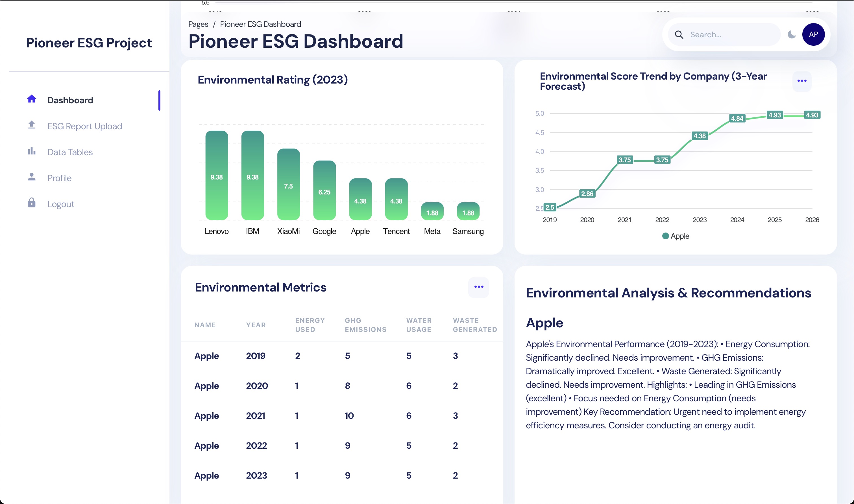
Task: Click the Pioneer ESG Project logo title
Action: (x=89, y=43)
